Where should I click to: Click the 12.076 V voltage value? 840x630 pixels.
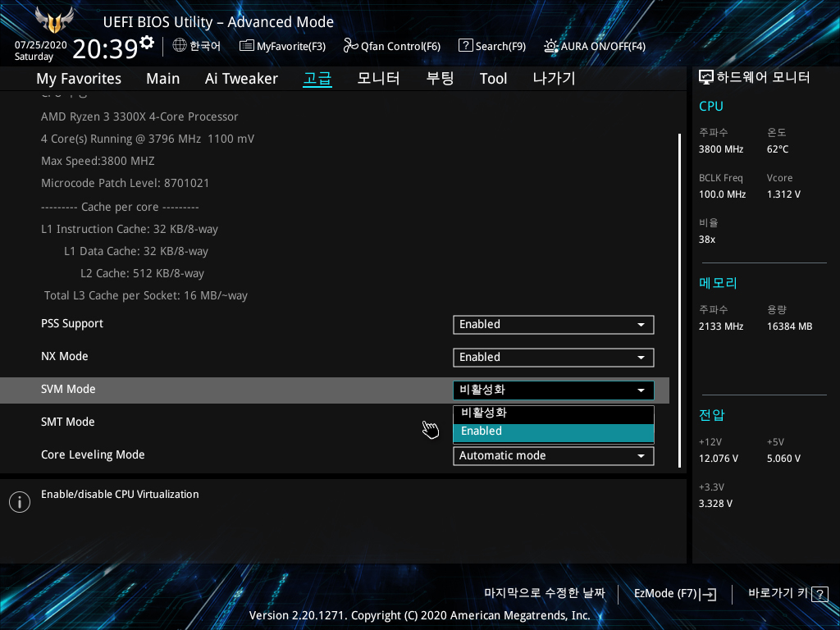tap(718, 459)
